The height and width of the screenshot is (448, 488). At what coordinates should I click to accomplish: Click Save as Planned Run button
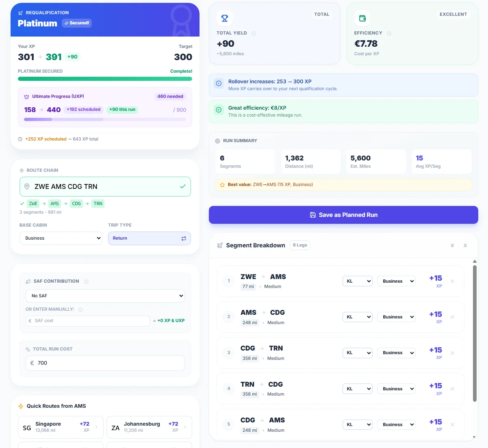pyautogui.click(x=343, y=215)
